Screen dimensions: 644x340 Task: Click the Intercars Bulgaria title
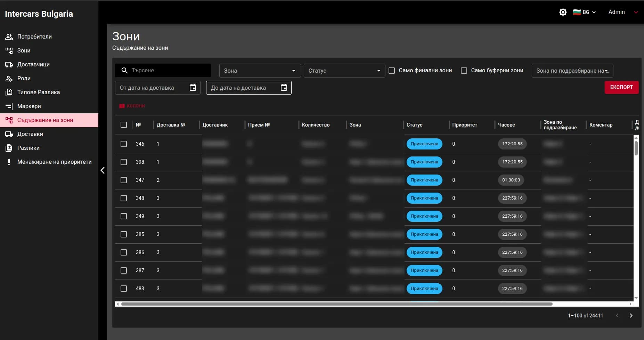coord(39,14)
